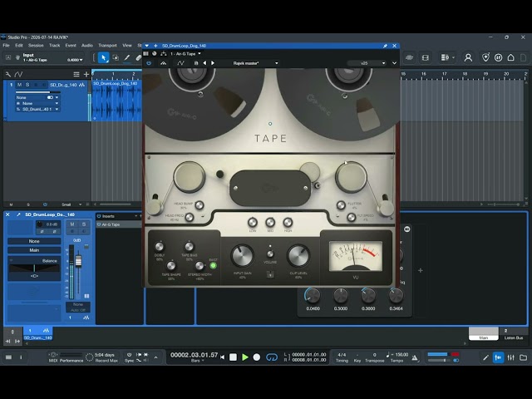Click the green Play transport button
Viewport: 532px width, 399px height.
pyautogui.click(x=245, y=357)
